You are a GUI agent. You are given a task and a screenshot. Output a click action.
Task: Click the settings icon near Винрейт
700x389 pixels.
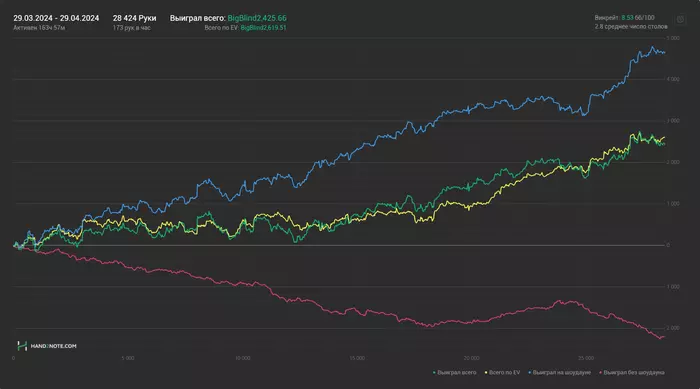(680, 19)
